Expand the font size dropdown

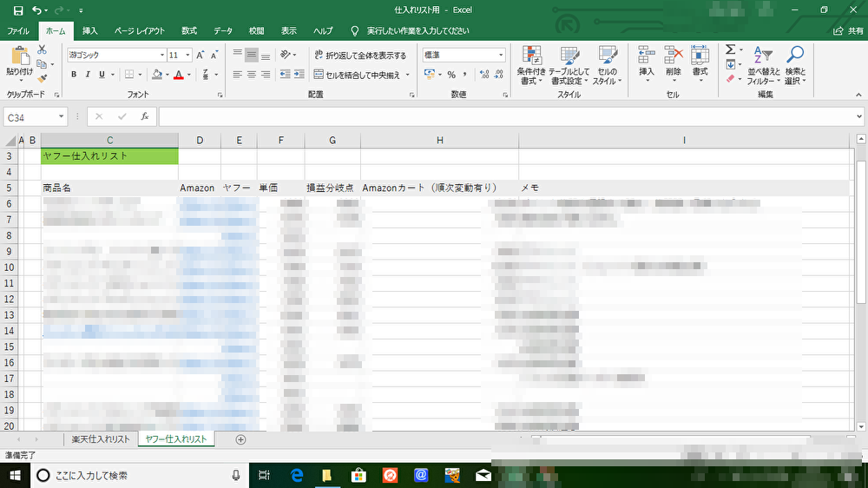click(x=187, y=55)
